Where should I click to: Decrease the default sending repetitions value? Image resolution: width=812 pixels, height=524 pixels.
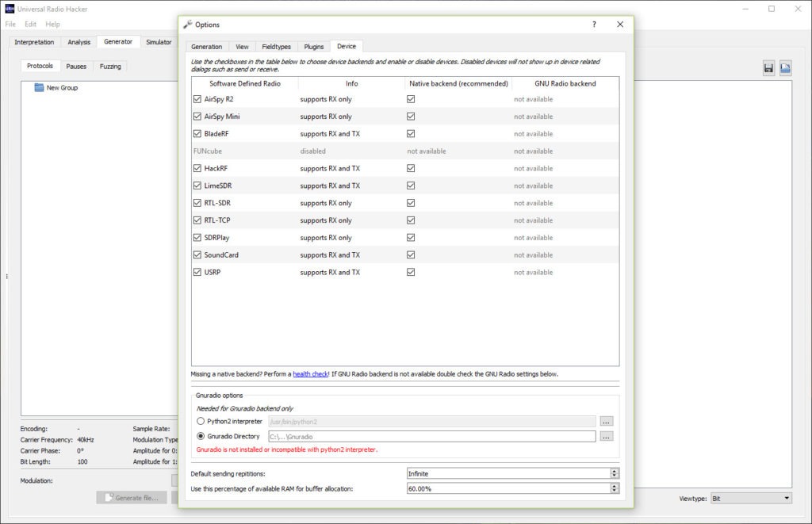click(615, 476)
